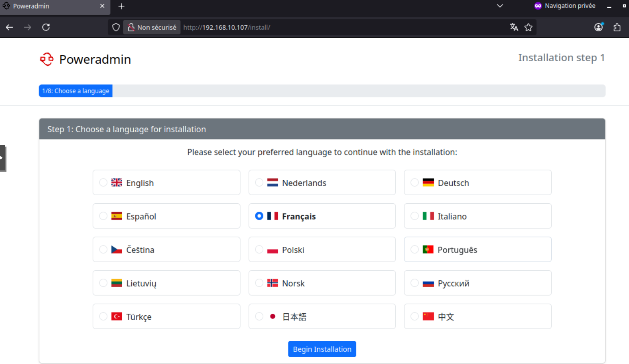Select the Español radio option
Viewport: 629px width, 364px height.
103,216
